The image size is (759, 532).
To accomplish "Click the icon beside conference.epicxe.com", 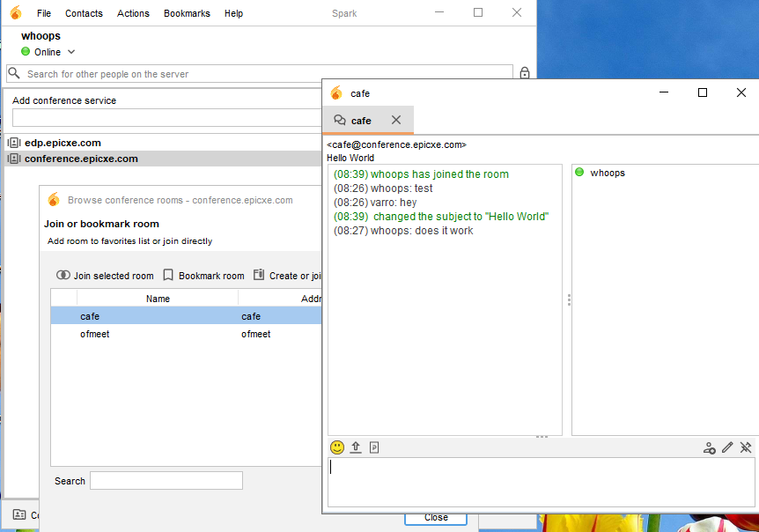I will (x=14, y=159).
